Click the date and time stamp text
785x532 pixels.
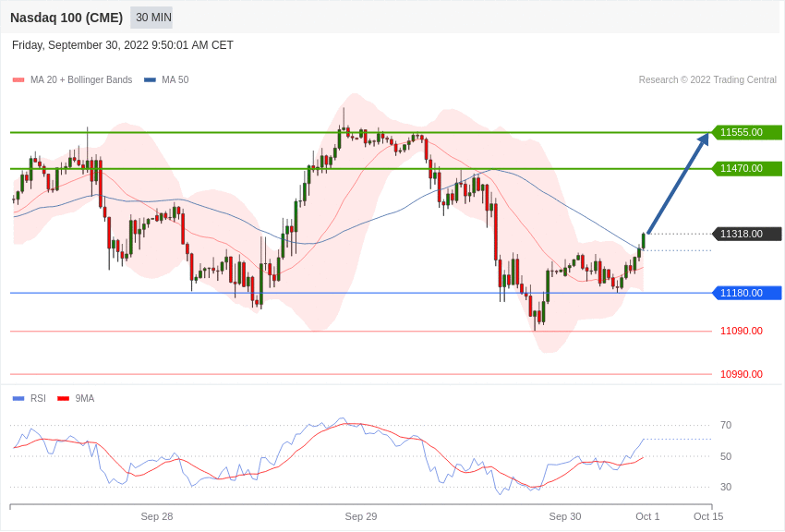(x=123, y=45)
